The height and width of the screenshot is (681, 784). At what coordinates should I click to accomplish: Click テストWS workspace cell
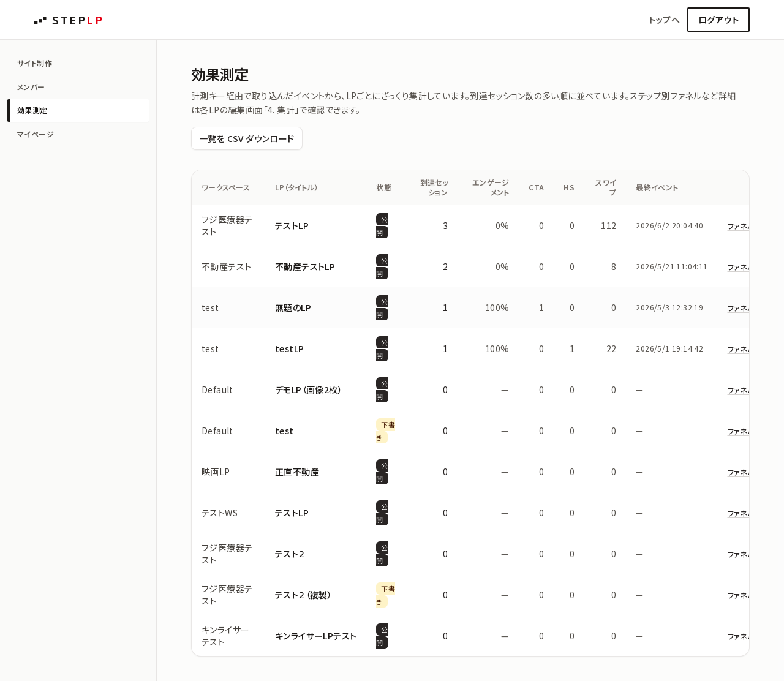pos(219,513)
